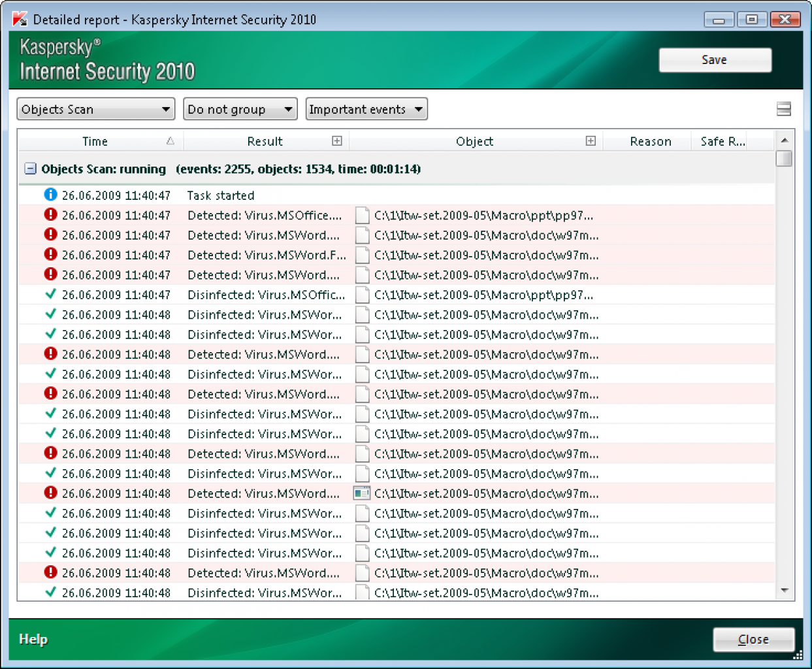The height and width of the screenshot is (669, 812).
Task: Click red alert icon on Virus.MSWord.F row
Action: (x=50, y=254)
